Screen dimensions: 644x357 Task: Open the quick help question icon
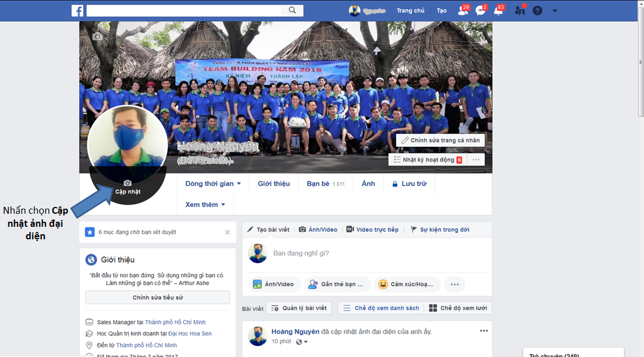537,11
